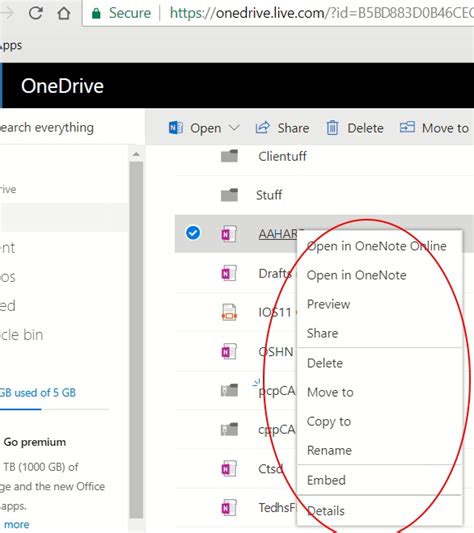Select Delete in the context menu
This screenshot has height=533, width=474.
(x=379, y=363)
